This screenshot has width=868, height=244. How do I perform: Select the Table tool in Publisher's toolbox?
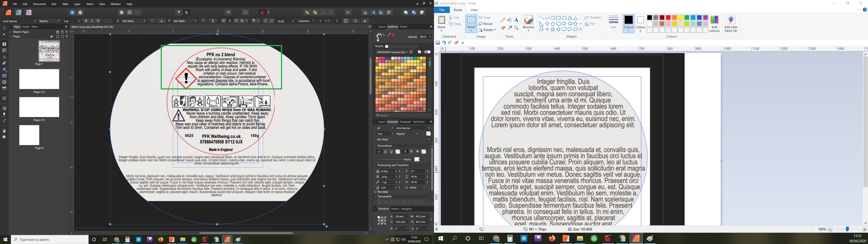pyautogui.click(x=4, y=51)
